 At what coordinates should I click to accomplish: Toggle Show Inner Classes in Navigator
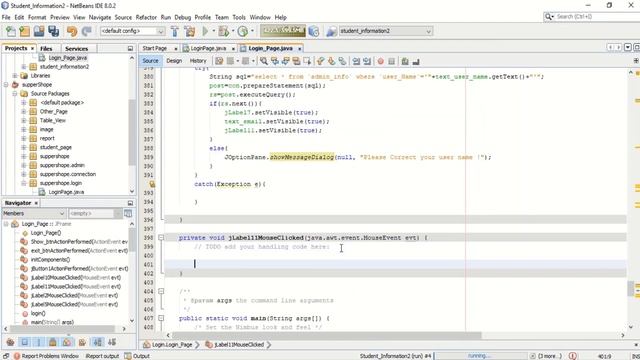click(x=67, y=342)
